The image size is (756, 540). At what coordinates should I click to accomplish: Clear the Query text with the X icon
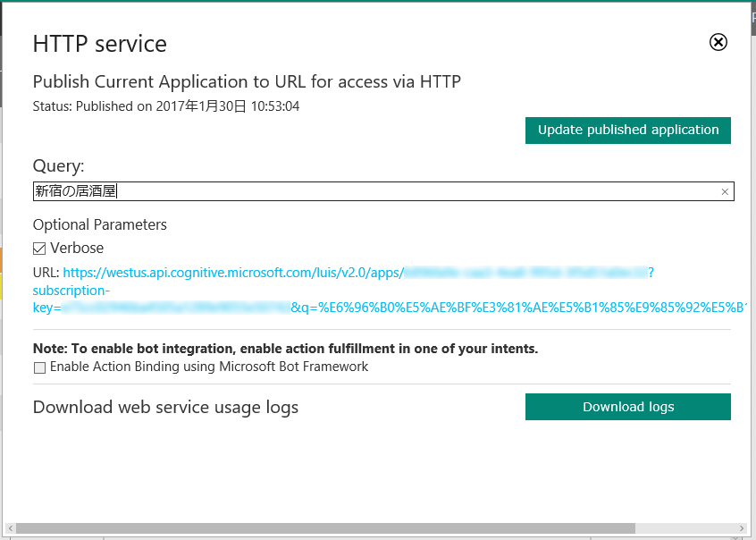[725, 191]
